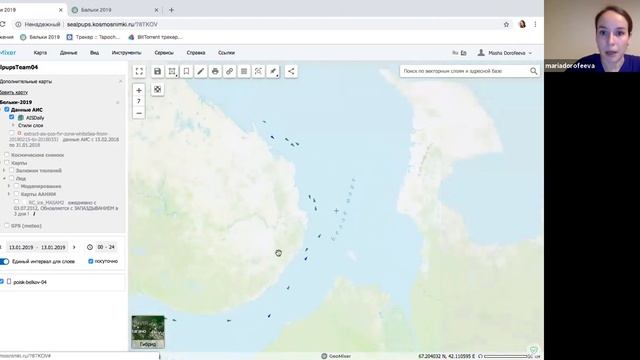Click the save map floppy-disk icon
640x360 pixels.
[158, 71]
